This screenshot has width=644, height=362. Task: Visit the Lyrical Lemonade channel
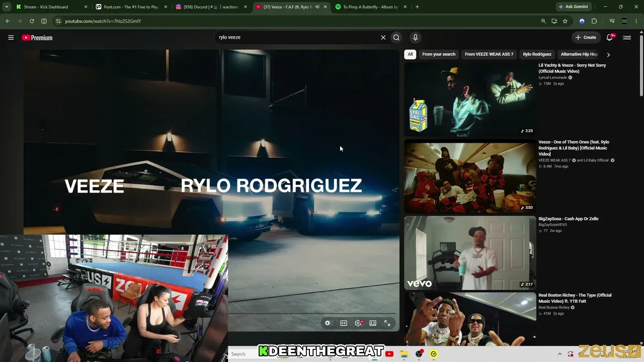pyautogui.click(x=552, y=77)
